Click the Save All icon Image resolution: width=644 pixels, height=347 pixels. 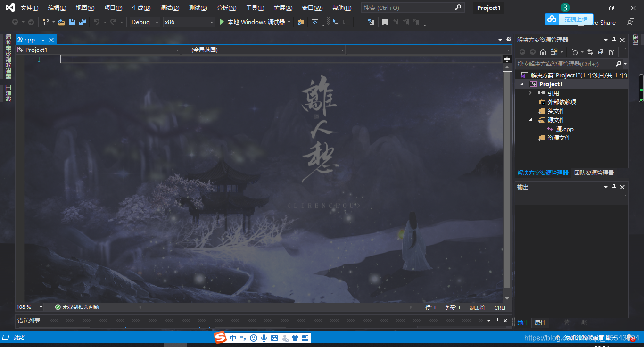click(83, 22)
